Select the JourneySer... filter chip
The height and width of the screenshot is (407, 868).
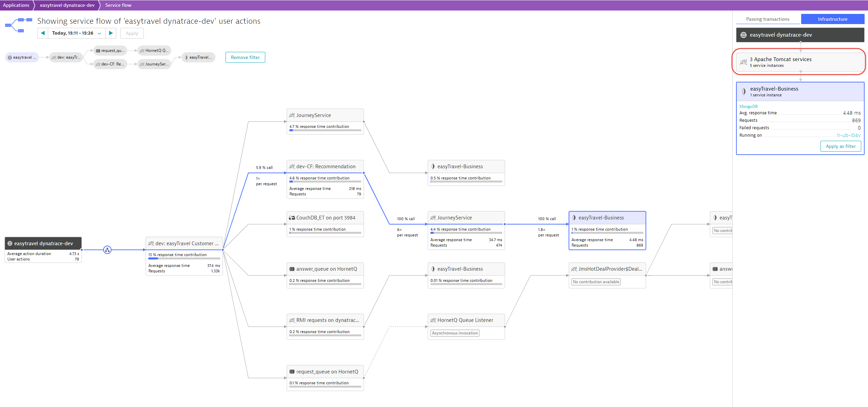tap(154, 64)
